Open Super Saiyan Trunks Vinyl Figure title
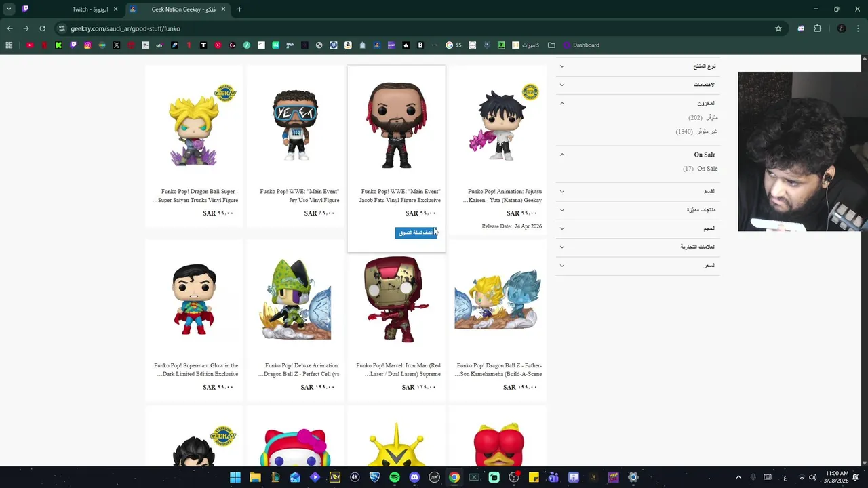 [x=195, y=196]
